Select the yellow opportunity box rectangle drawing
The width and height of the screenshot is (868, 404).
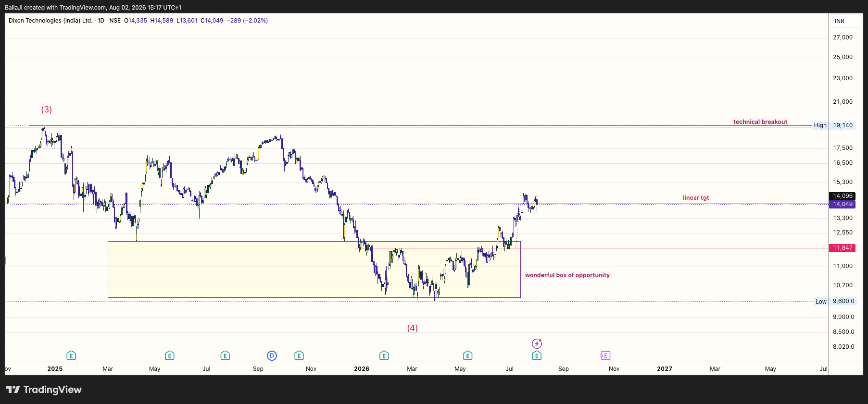pyautogui.click(x=314, y=269)
